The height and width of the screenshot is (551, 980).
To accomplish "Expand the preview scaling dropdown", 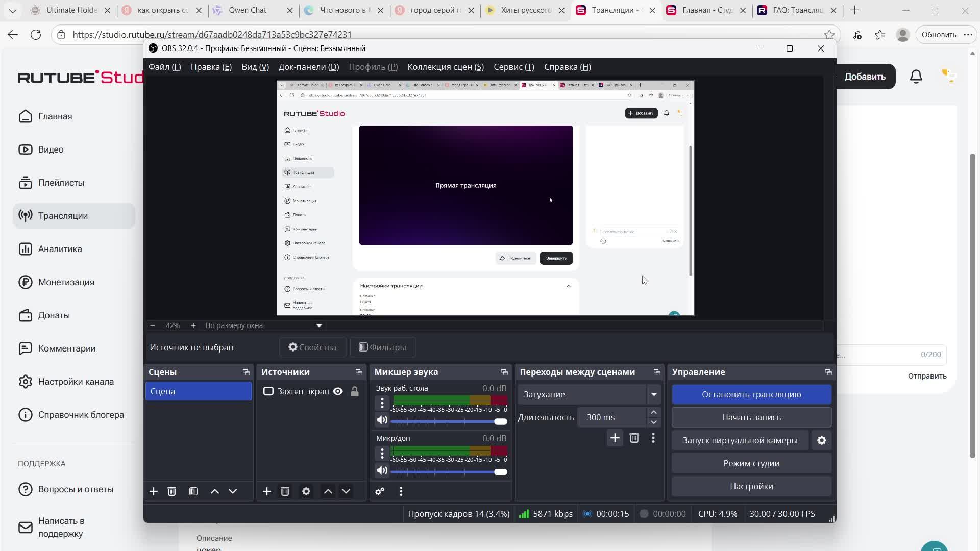I will pos(319,325).
